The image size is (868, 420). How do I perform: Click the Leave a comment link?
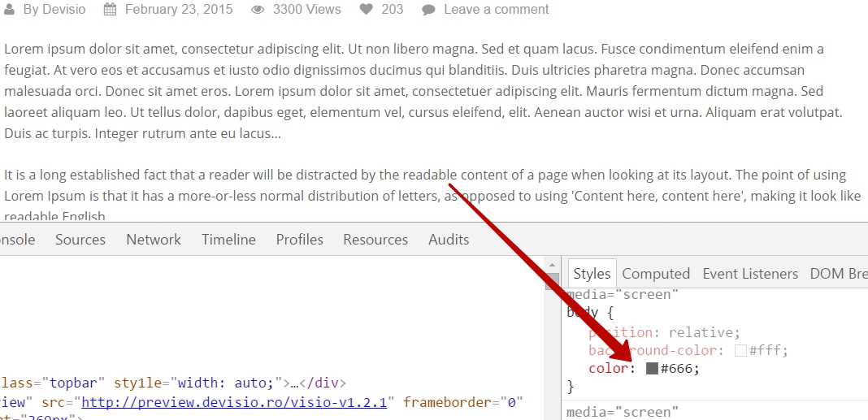coord(496,10)
